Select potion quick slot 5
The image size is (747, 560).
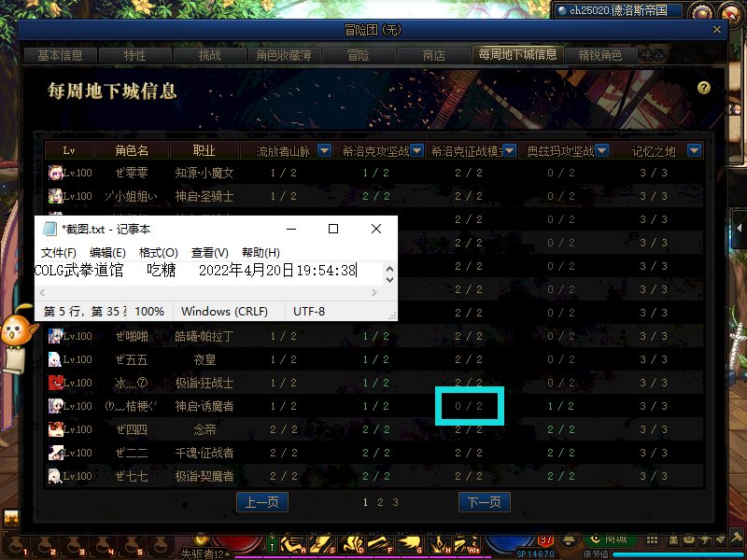pyautogui.click(x=132, y=547)
